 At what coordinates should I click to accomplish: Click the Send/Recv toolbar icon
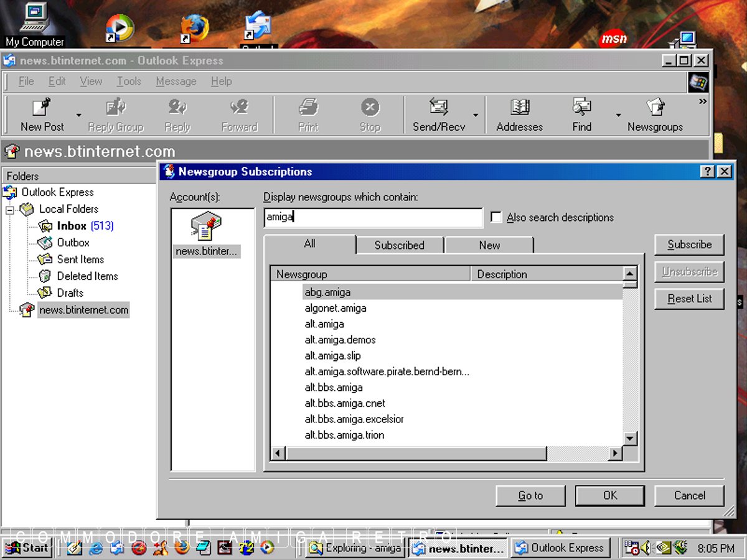(x=438, y=114)
